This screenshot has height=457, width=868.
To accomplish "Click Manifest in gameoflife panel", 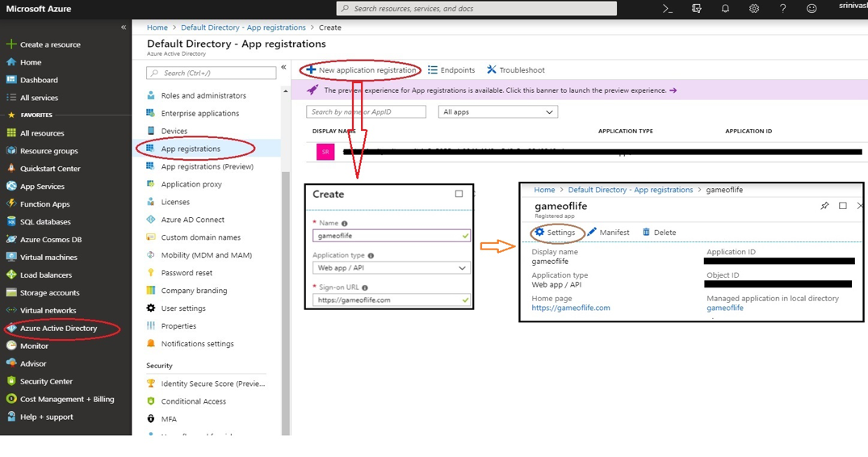I will point(608,233).
